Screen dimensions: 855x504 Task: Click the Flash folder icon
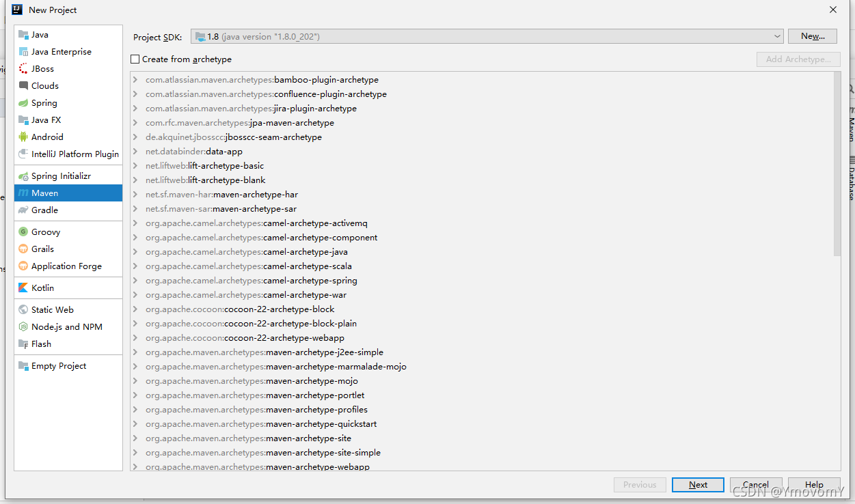[x=23, y=344]
